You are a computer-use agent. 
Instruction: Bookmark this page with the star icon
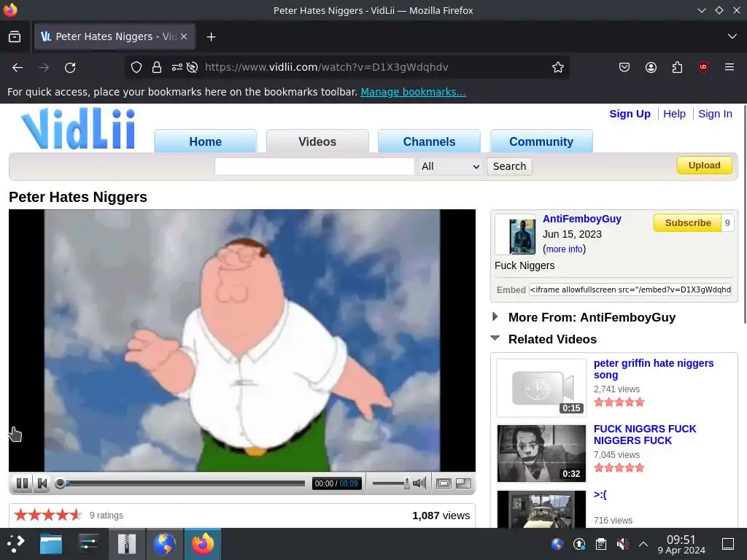(x=558, y=68)
